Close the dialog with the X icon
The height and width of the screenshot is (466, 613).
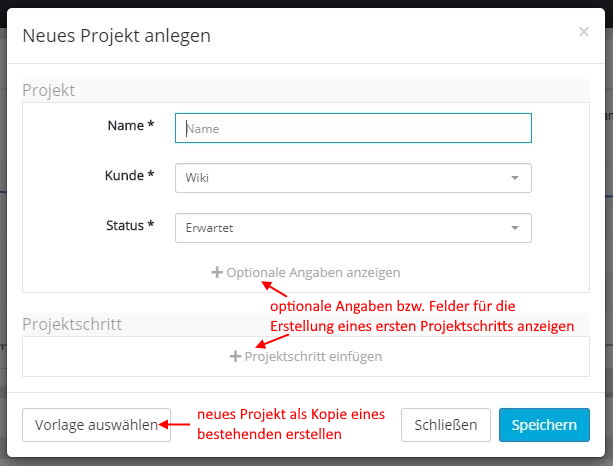coord(584,32)
